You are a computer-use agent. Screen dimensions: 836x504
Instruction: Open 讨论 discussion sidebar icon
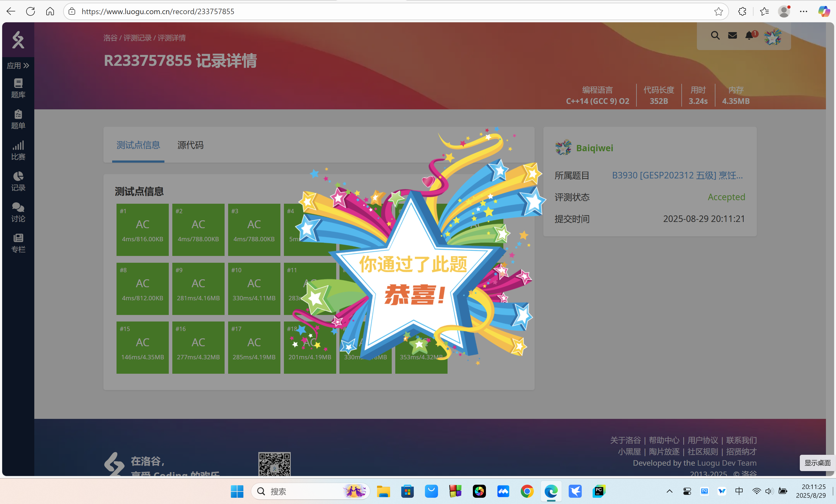[x=18, y=212]
